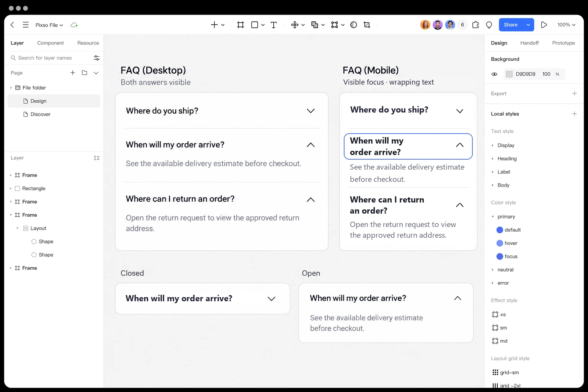
Task: Open the Pixso File name dropdown
Action: [49, 25]
